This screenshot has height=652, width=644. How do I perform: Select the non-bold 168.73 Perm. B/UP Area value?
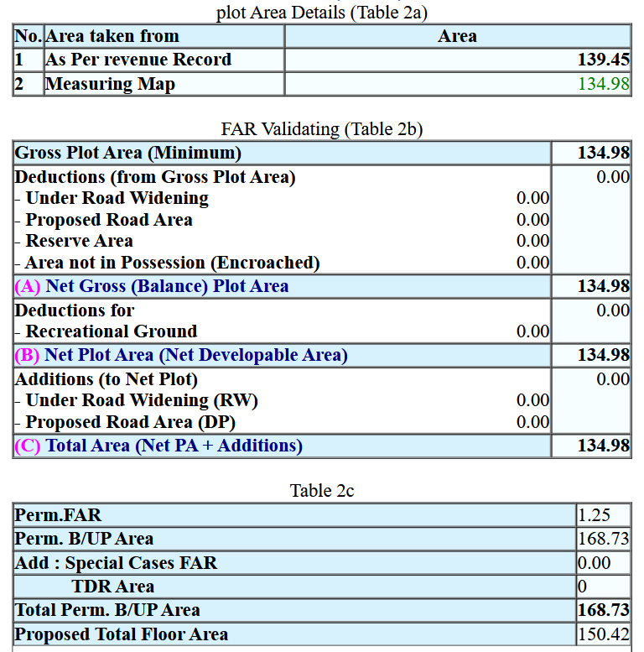click(603, 539)
